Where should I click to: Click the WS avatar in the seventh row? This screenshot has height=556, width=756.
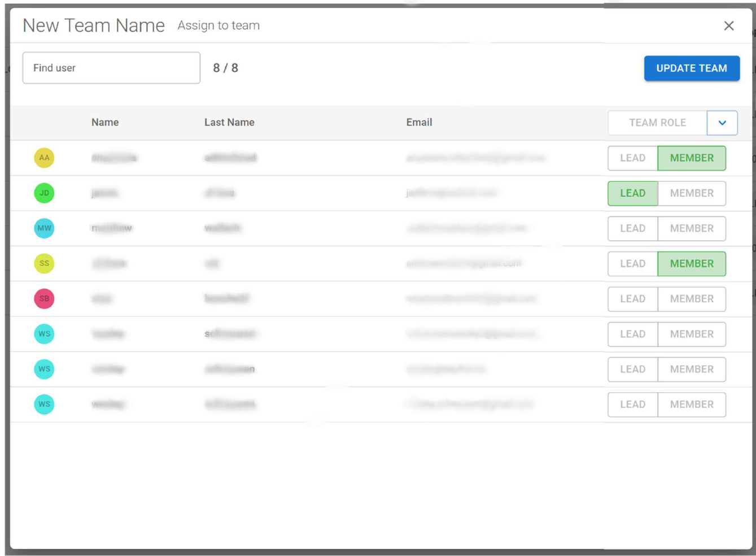pyautogui.click(x=44, y=369)
